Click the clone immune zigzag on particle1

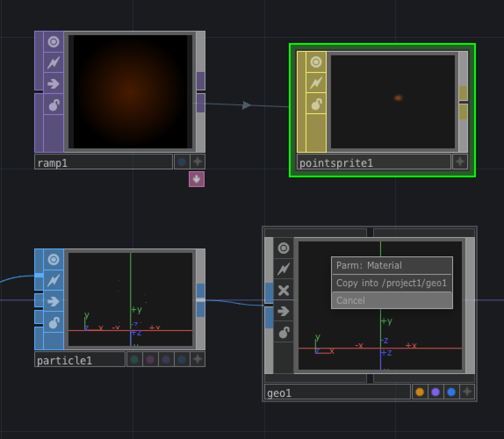point(54,281)
